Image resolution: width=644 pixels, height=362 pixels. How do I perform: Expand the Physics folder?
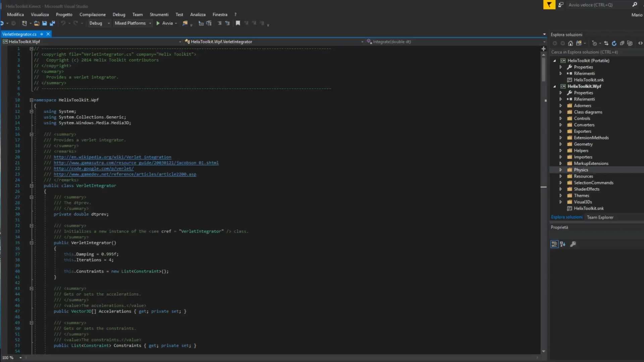[x=560, y=170]
